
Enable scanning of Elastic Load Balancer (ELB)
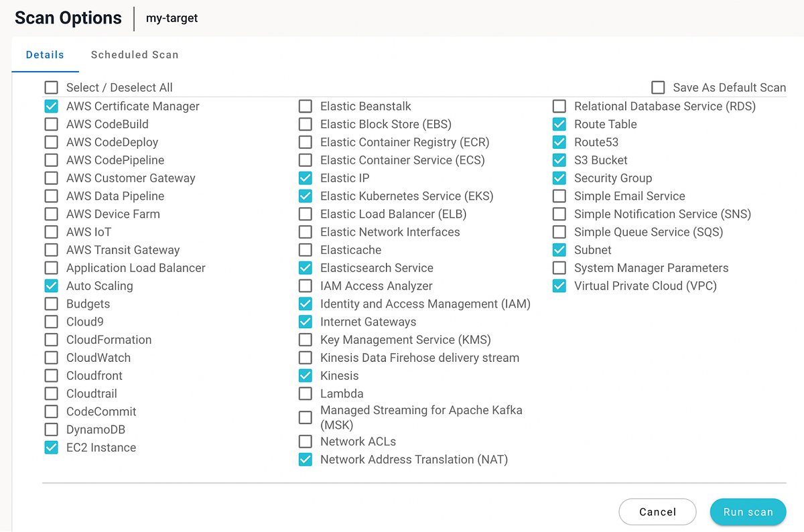[306, 214]
